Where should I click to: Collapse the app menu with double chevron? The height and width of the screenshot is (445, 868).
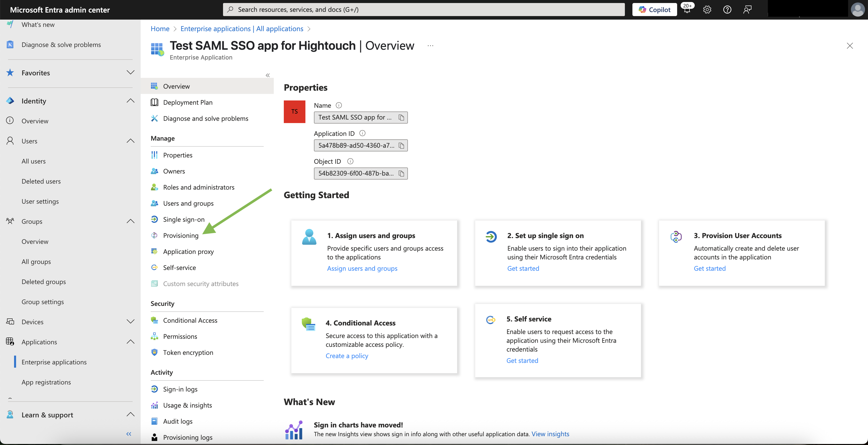tap(267, 75)
